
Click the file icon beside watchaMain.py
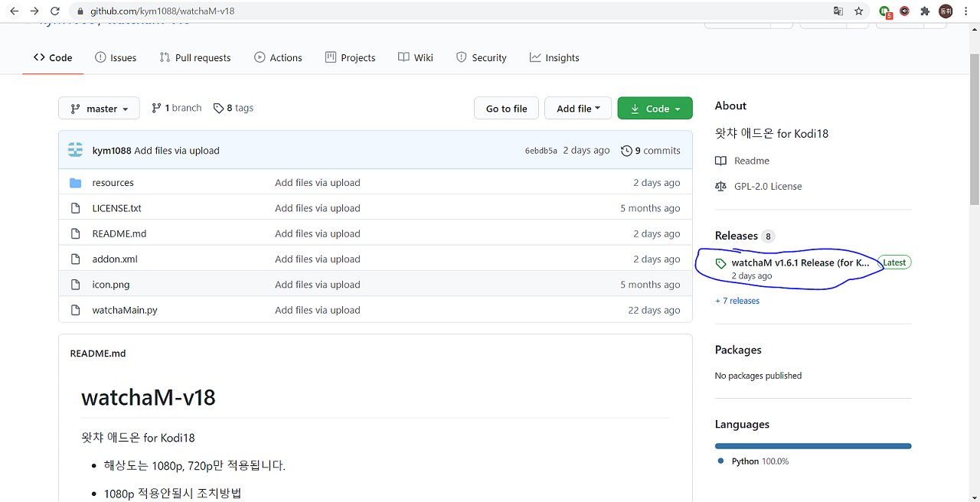(x=75, y=310)
